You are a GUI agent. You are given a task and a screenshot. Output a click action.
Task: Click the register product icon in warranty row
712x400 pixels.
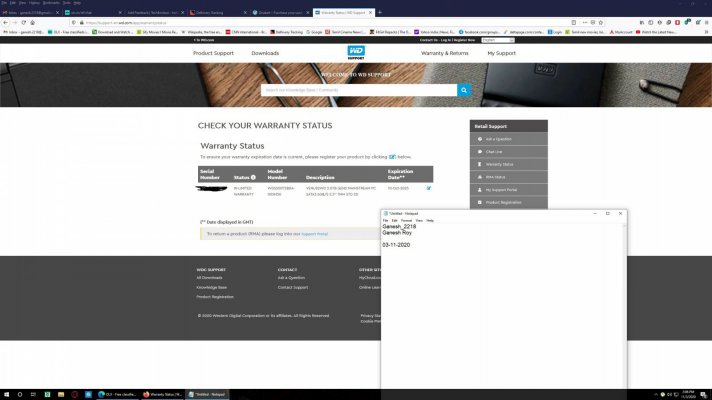pyautogui.click(x=429, y=188)
